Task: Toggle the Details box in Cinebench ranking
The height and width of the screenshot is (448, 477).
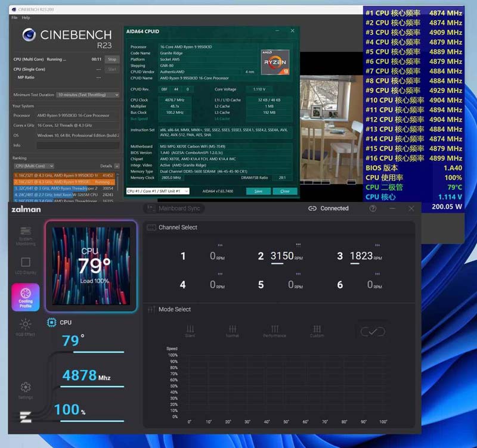Action: pyautogui.click(x=117, y=166)
